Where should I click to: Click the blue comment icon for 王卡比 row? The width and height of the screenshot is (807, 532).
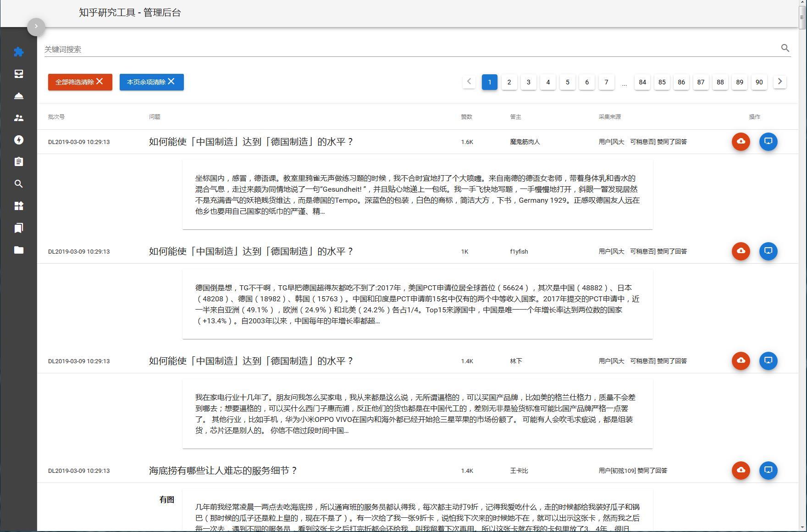click(x=768, y=470)
